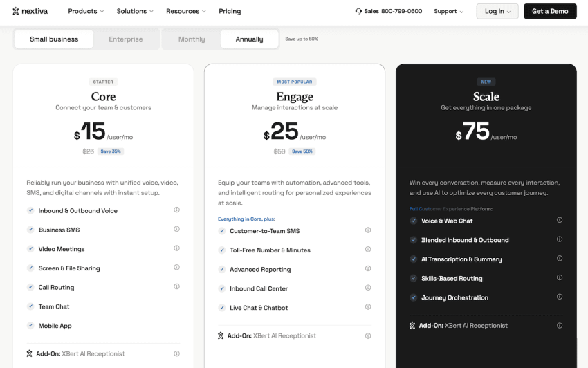Image resolution: width=588 pixels, height=368 pixels.
Task: Show info for Skills-Based Routing
Action: pyautogui.click(x=560, y=277)
